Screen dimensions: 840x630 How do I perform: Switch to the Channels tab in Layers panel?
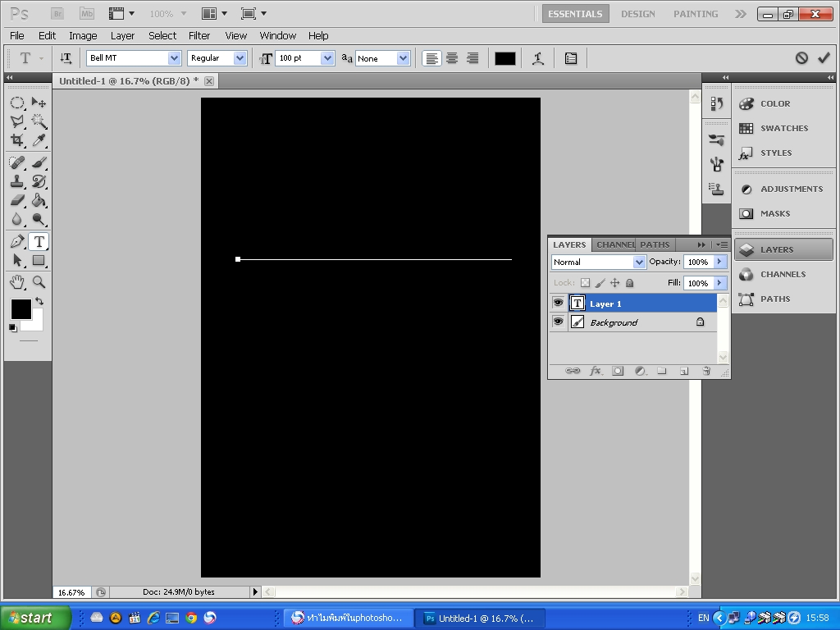(x=615, y=244)
